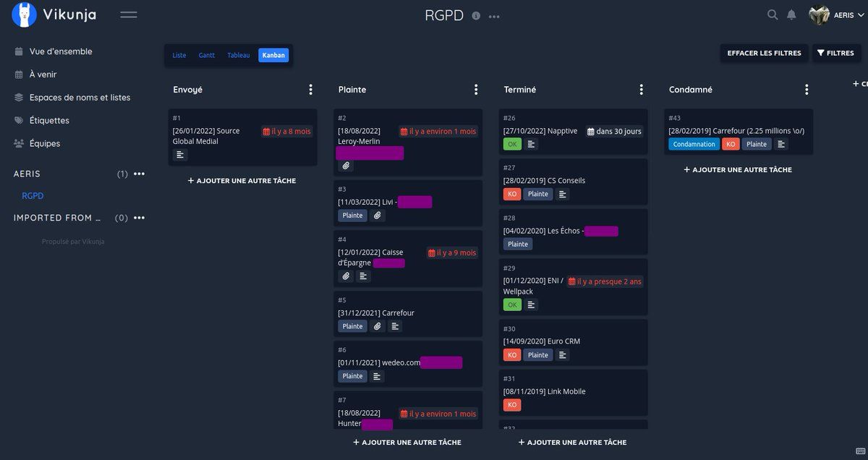The height and width of the screenshot is (460, 868).
Task: Open the search magnifier icon
Action: 773,15
